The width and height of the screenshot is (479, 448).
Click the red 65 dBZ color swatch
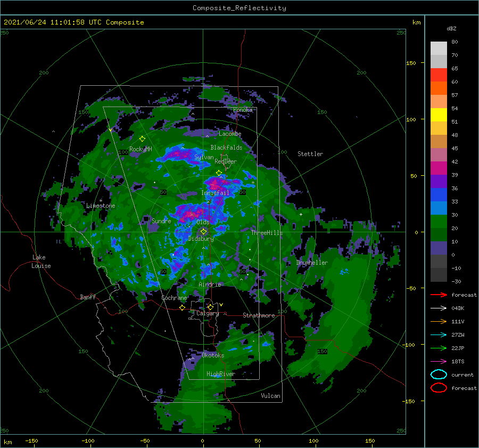point(439,75)
